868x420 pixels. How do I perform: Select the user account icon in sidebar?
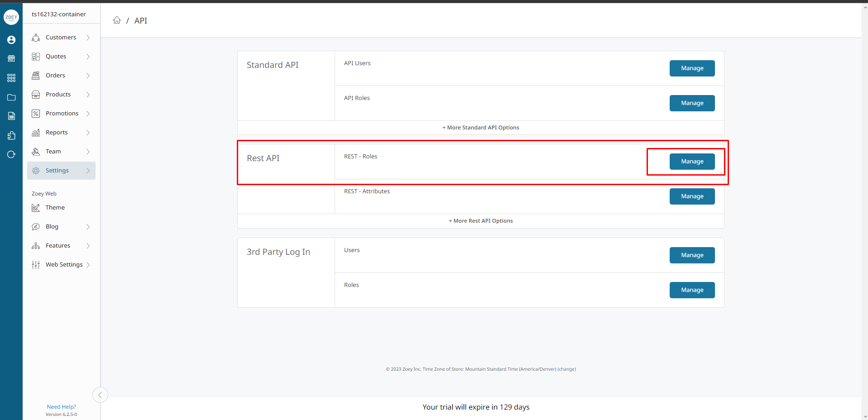click(11, 40)
